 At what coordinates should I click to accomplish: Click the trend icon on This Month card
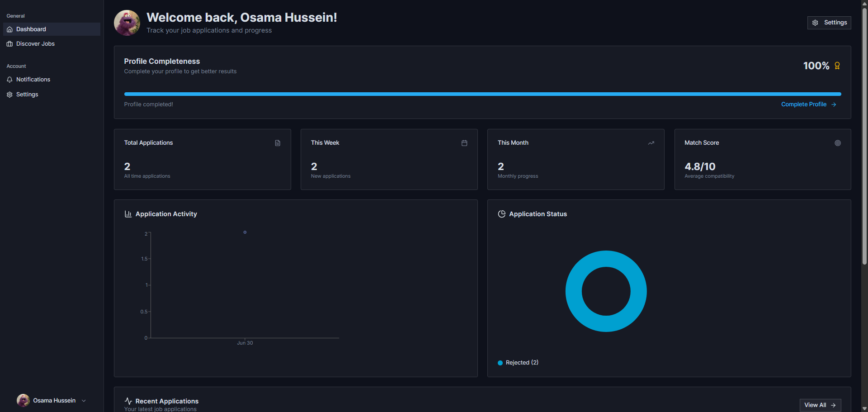coord(651,143)
